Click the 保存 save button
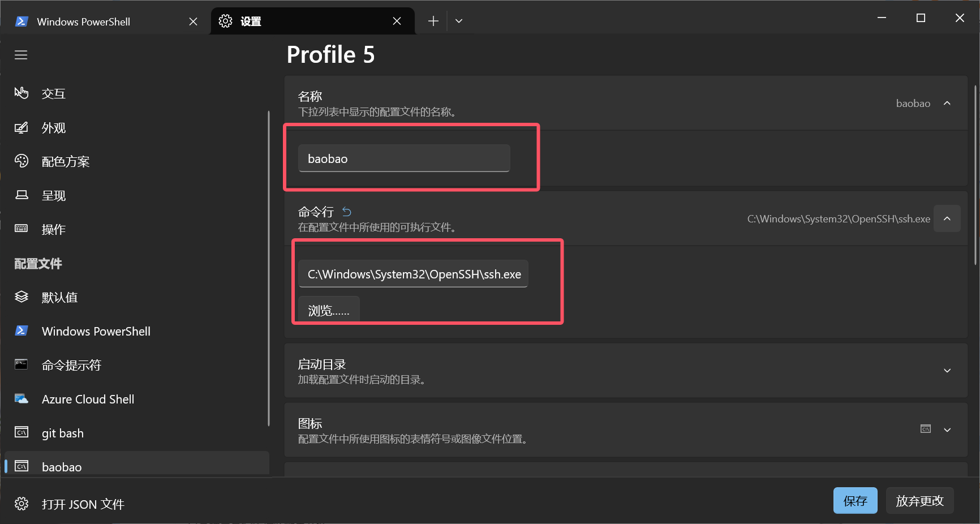Image resolution: width=980 pixels, height=524 pixels. 855,501
